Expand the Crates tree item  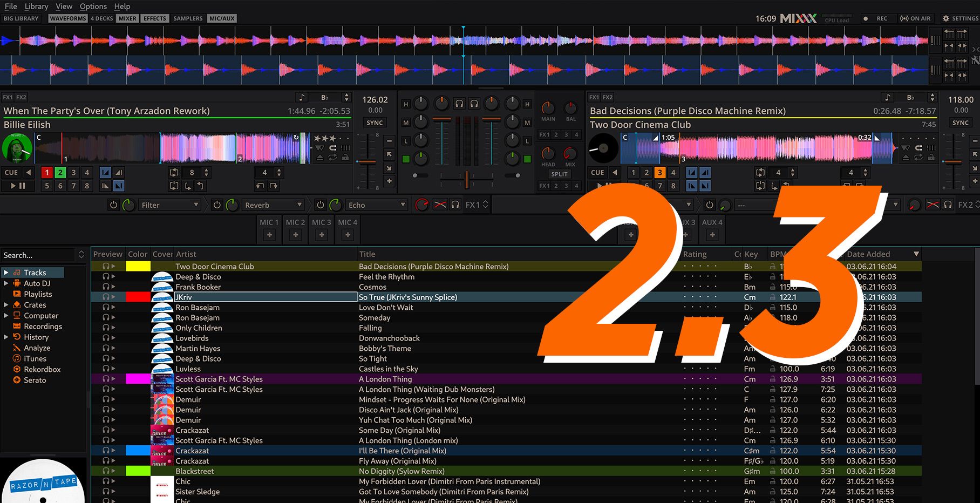[6, 305]
